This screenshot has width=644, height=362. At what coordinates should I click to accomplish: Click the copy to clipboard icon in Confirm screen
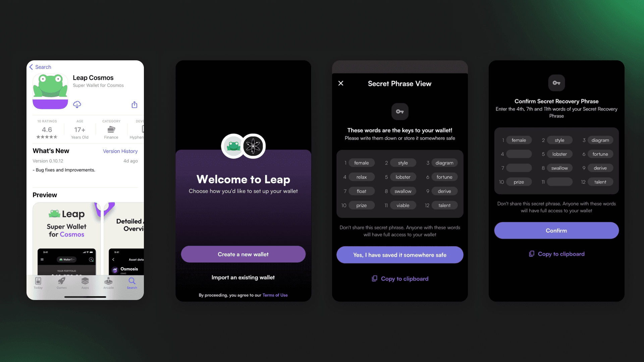[x=532, y=253]
